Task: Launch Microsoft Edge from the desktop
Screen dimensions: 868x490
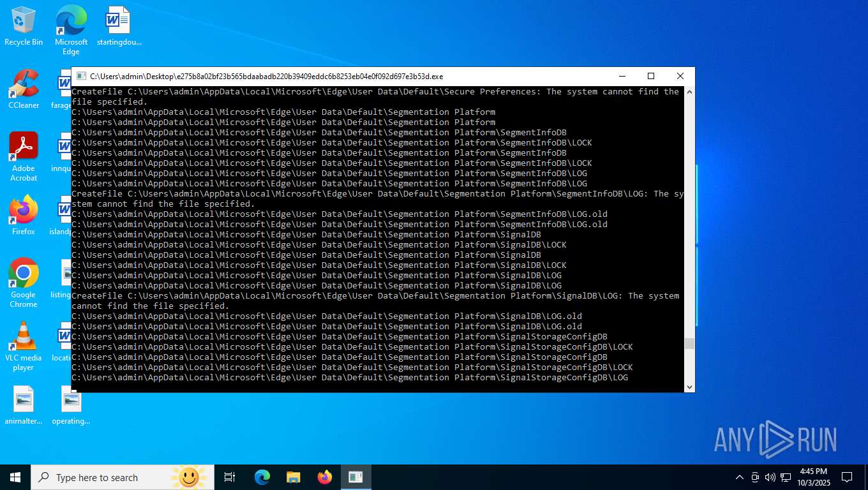Action: tap(71, 29)
